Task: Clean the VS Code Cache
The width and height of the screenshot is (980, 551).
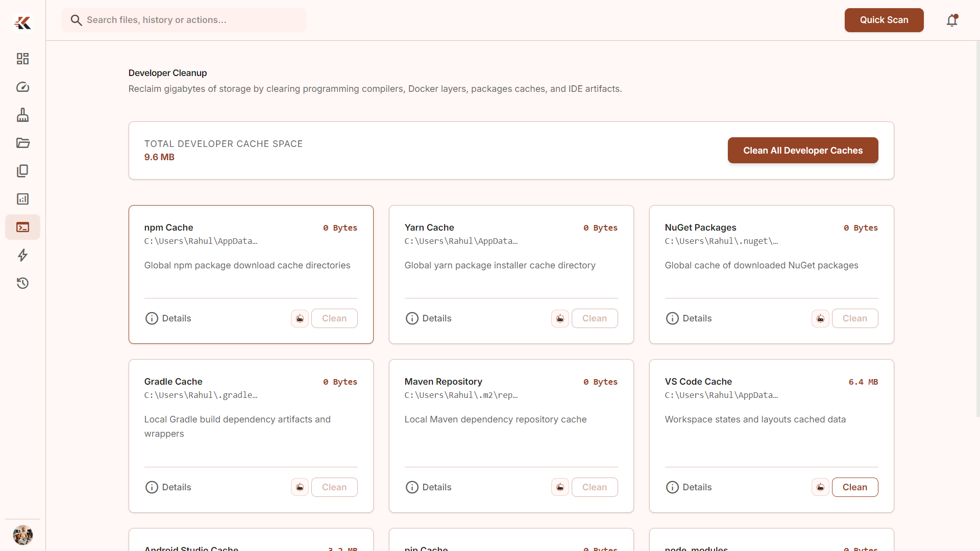Action: (x=855, y=487)
